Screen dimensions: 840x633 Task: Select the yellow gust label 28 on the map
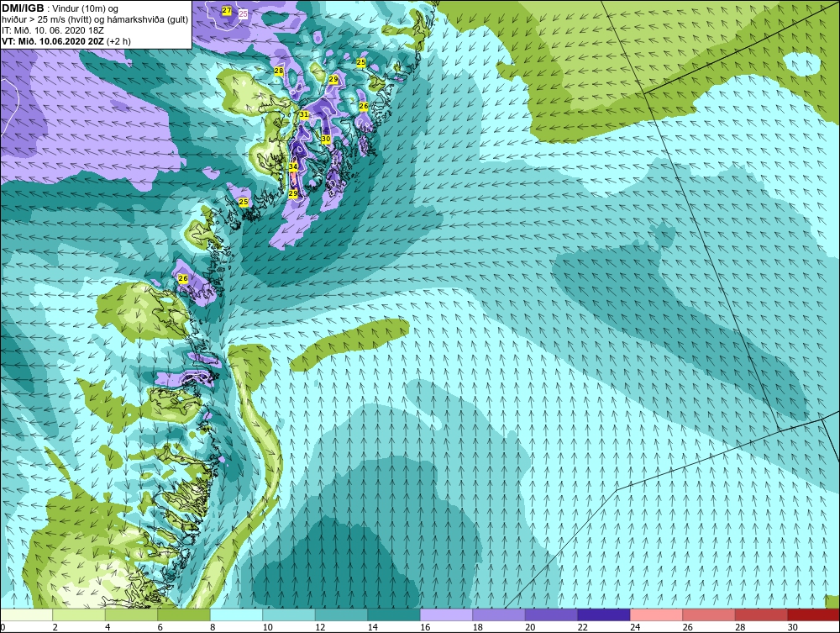(x=279, y=71)
